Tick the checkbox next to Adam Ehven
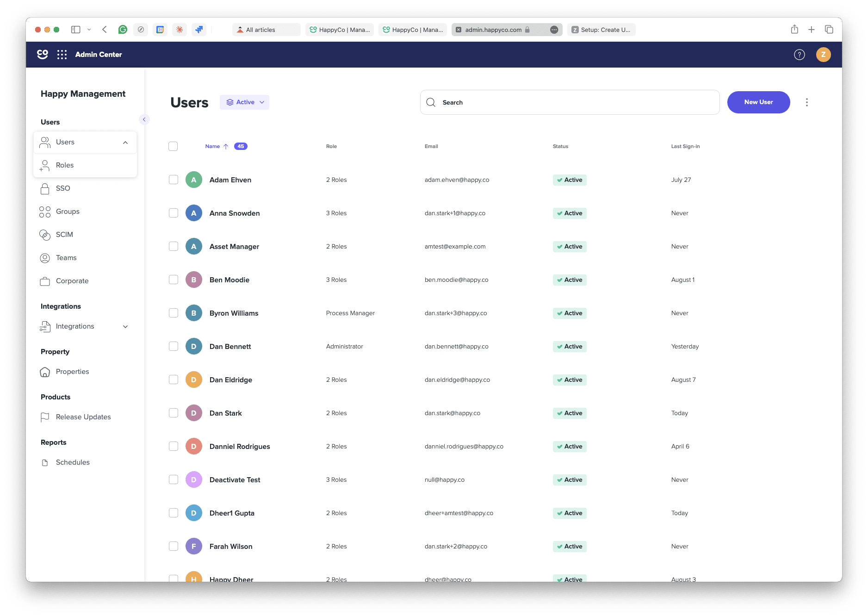Screen dimensions: 868x616 tap(174, 180)
